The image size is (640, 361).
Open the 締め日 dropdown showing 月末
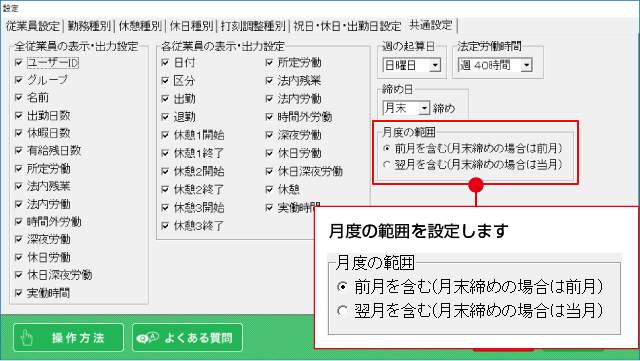tap(407, 108)
